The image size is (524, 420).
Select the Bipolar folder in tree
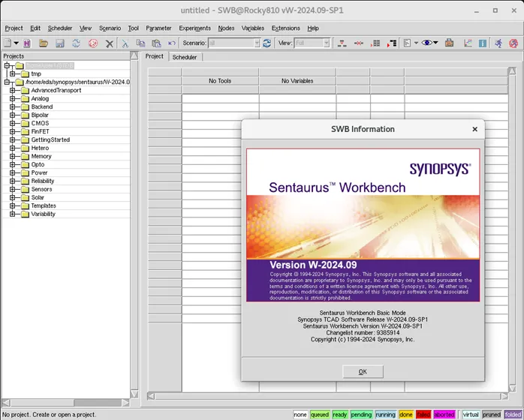coord(40,115)
